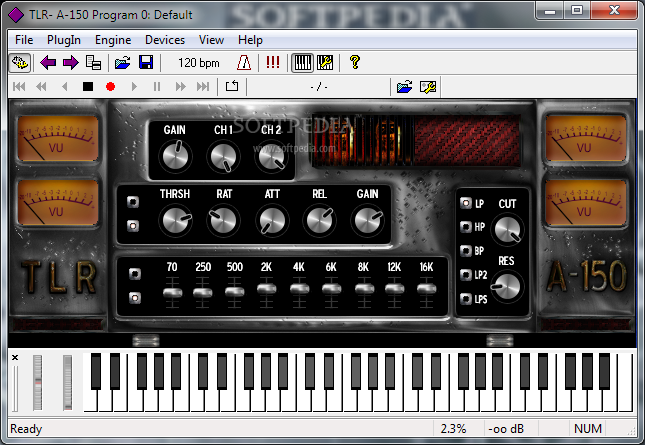Click the -oo dB level readout
This screenshot has width=645, height=445.
point(506,429)
